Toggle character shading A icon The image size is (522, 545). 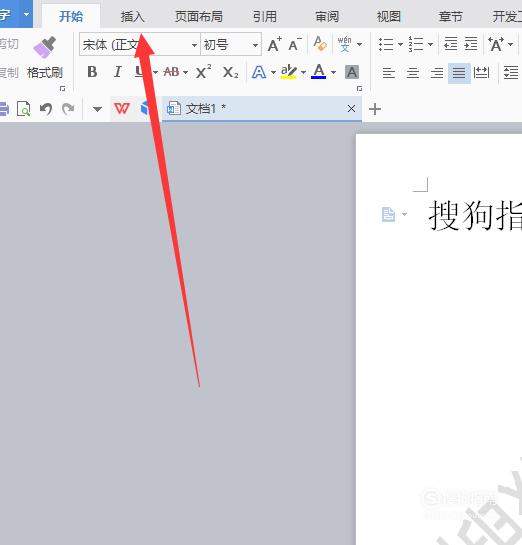[352, 72]
